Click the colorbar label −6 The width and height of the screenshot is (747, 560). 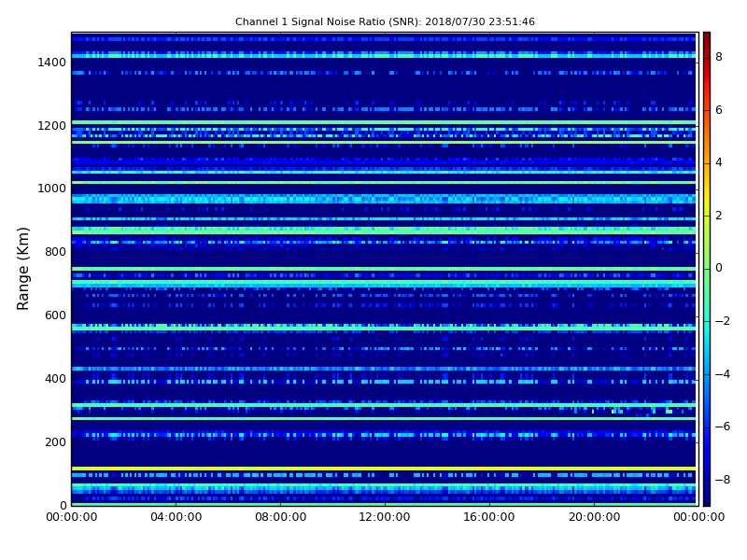[723, 427]
